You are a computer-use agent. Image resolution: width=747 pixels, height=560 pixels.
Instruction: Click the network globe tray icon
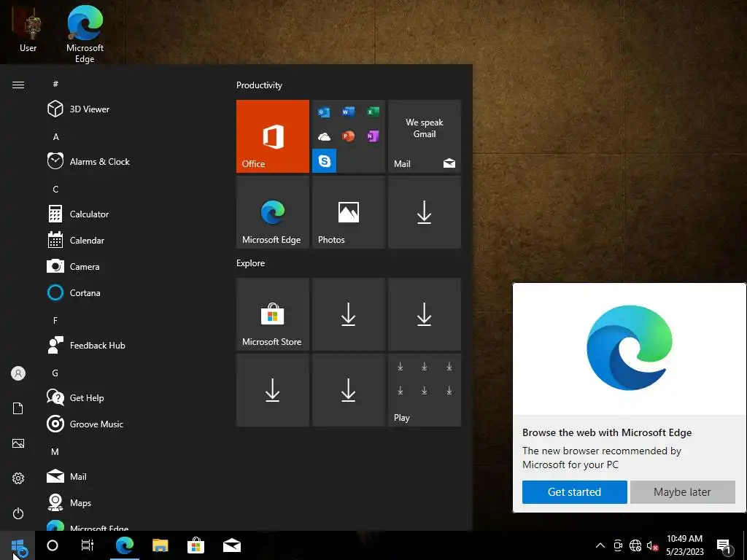635,545
